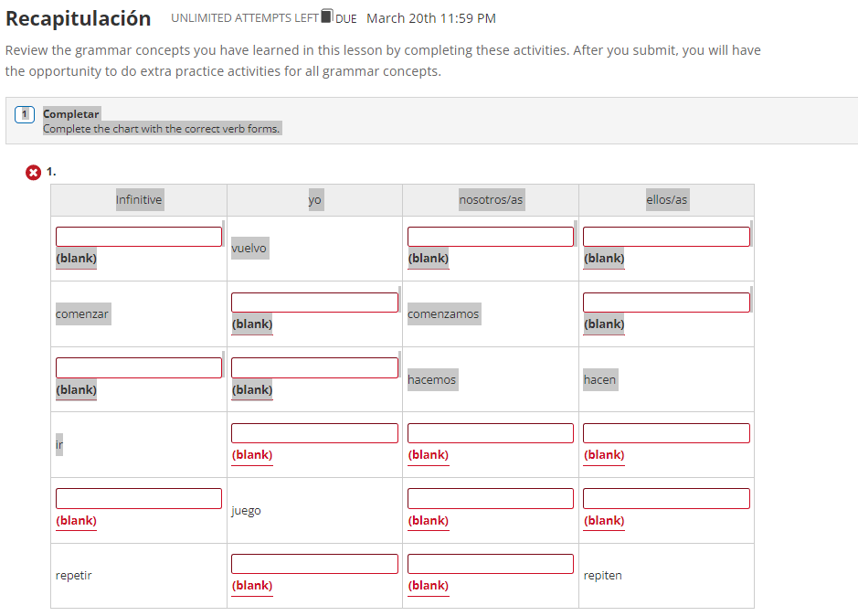The height and width of the screenshot is (616, 858).
Task: Click the ellos/as input for ir
Action: pos(666,433)
